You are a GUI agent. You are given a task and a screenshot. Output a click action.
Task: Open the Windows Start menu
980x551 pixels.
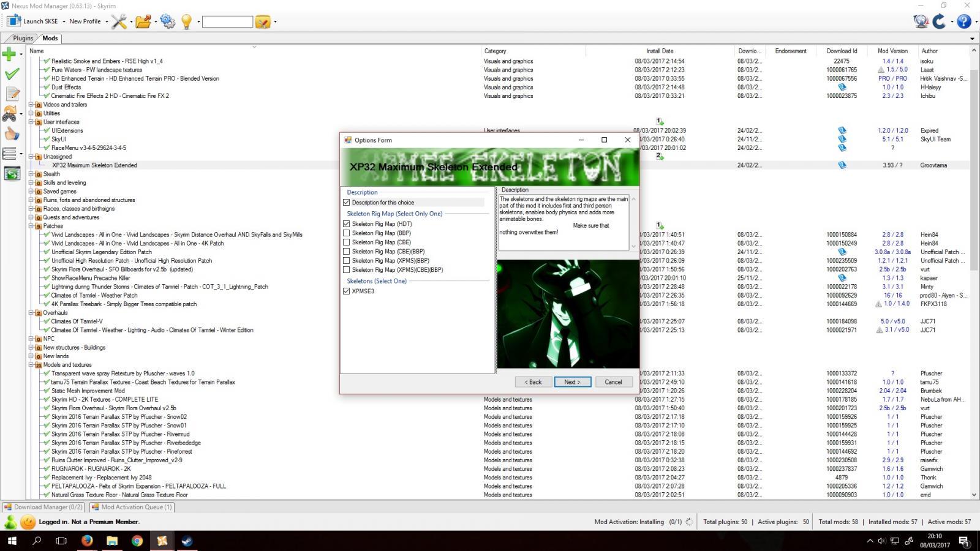(x=12, y=541)
